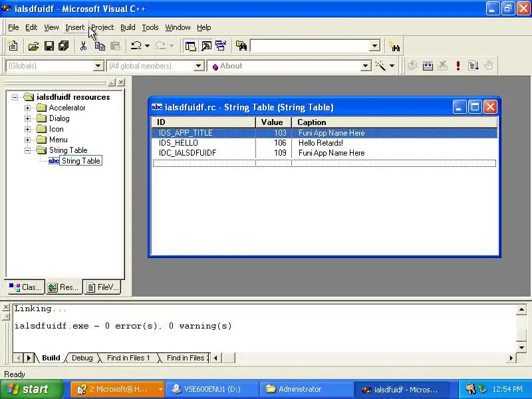Open the Project menu
The height and width of the screenshot is (399, 532).
point(102,27)
